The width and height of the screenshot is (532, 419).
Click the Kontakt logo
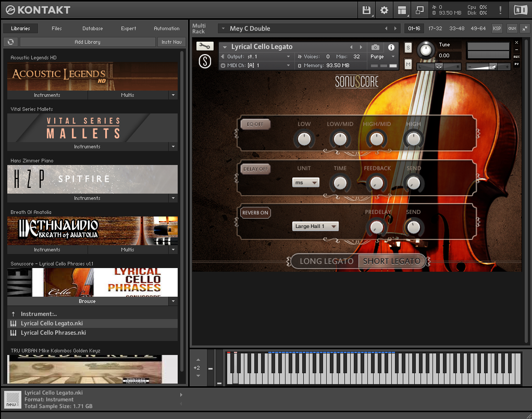point(38,10)
